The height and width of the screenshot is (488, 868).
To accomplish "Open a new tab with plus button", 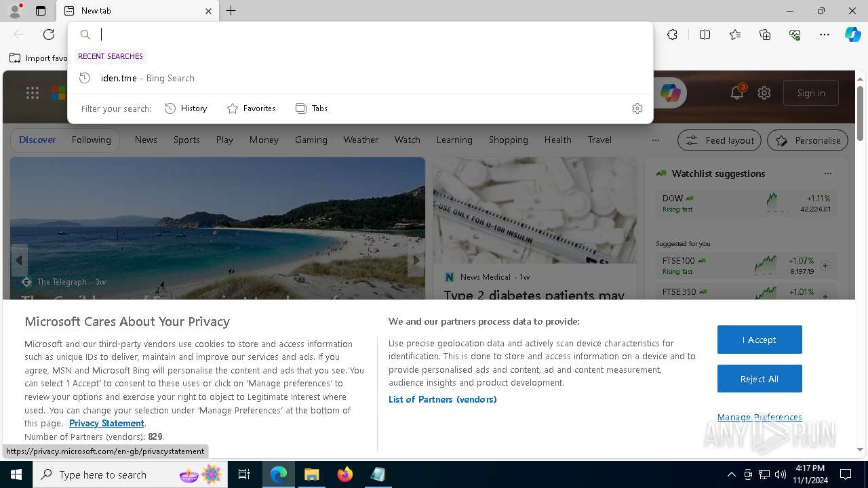I will pos(231,11).
